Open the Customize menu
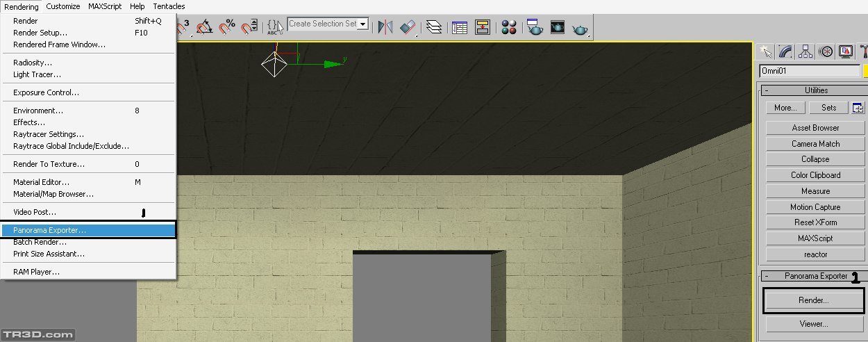This screenshot has height=342, width=868. click(x=63, y=6)
